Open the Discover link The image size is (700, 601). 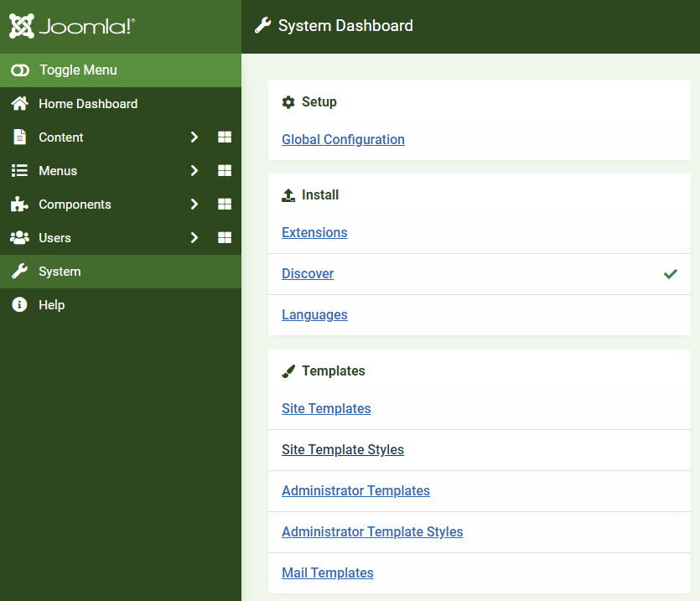308,273
